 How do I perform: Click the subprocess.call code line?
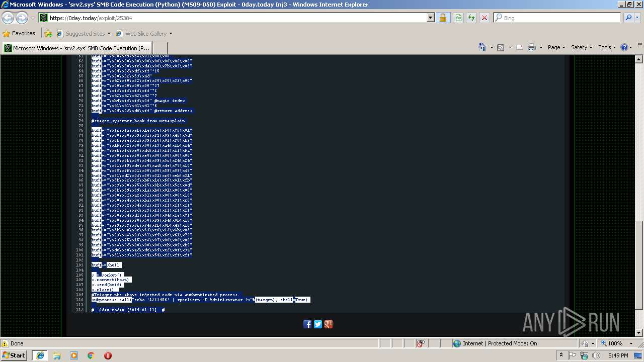(200, 300)
